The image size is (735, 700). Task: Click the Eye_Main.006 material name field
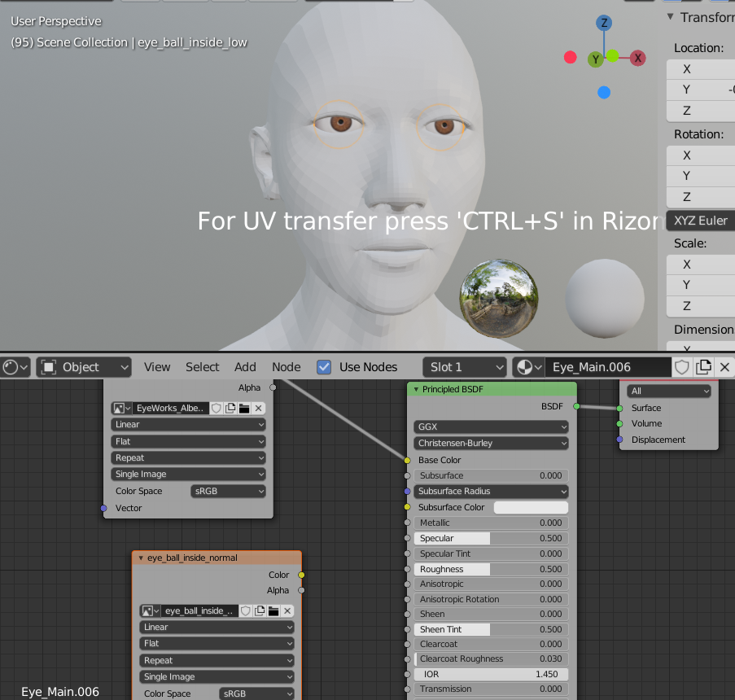[607, 367]
